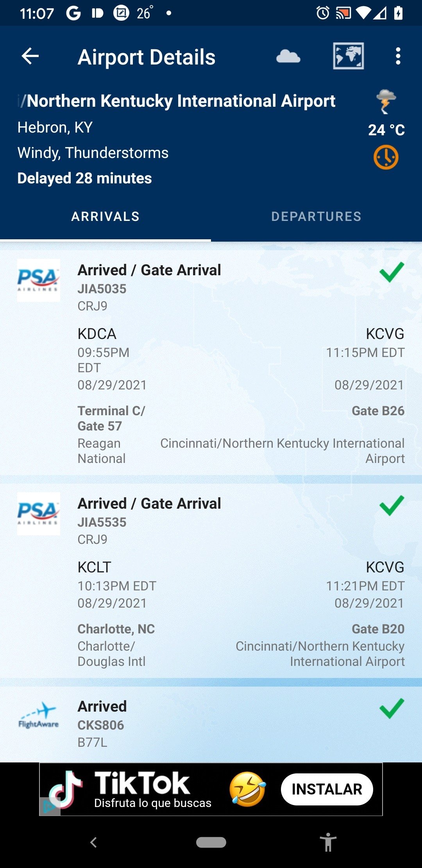Select the Arrivals tab
The height and width of the screenshot is (868, 422).
(x=105, y=217)
